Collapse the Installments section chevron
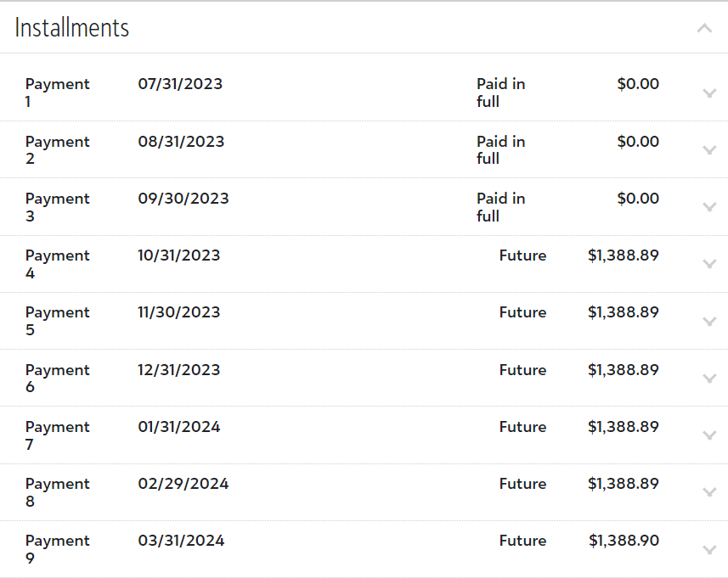The image size is (728, 578). coord(704,28)
